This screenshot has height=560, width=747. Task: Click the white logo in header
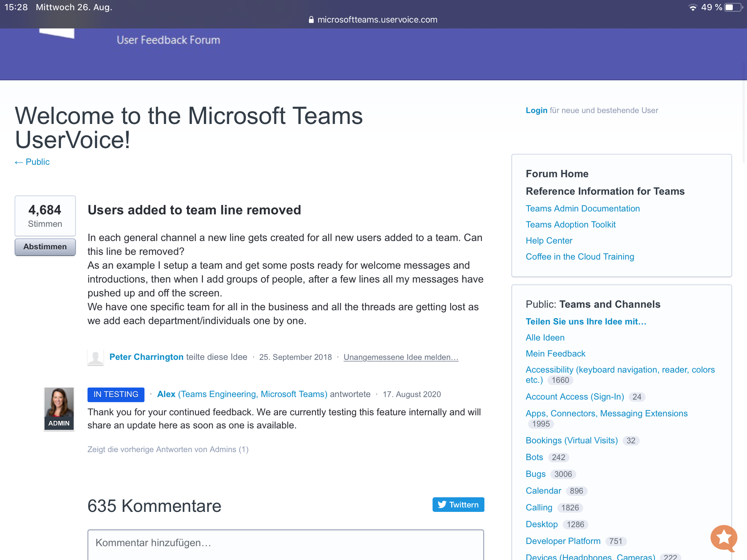(57, 33)
